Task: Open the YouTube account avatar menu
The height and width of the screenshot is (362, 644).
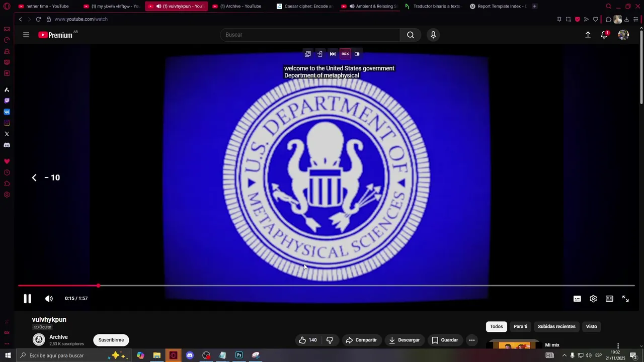Action: pyautogui.click(x=623, y=35)
